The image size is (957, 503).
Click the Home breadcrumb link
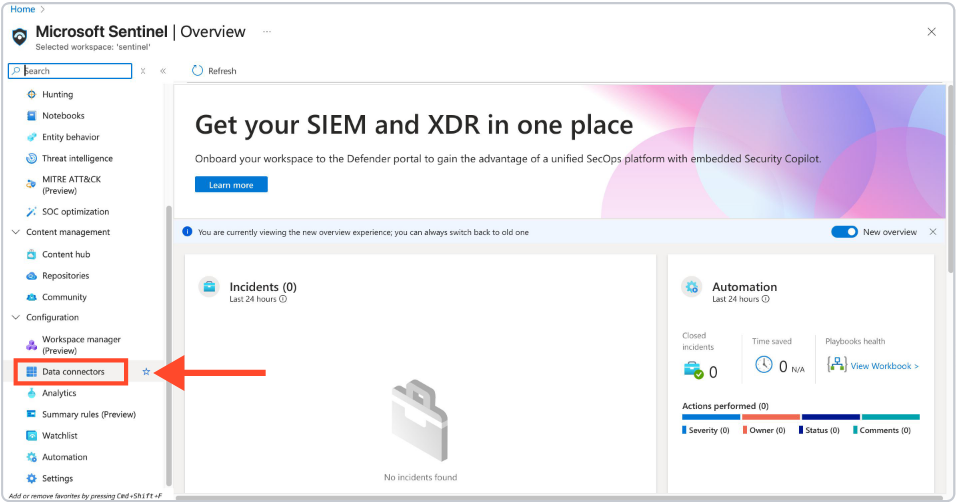pyautogui.click(x=22, y=9)
